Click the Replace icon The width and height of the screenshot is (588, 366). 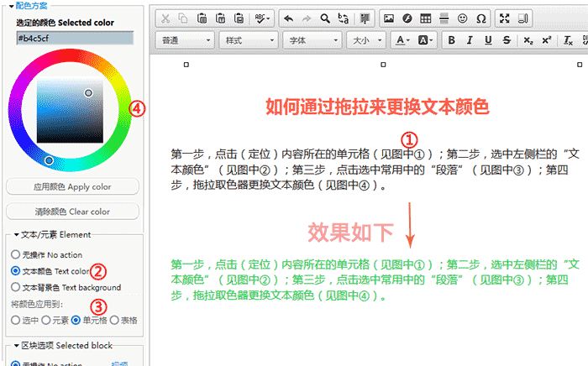click(343, 18)
